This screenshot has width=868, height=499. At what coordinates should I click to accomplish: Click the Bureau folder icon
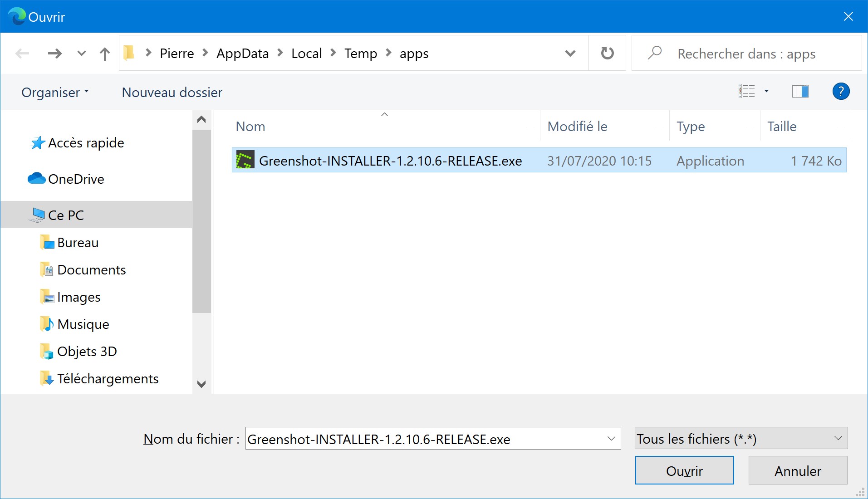tap(47, 242)
